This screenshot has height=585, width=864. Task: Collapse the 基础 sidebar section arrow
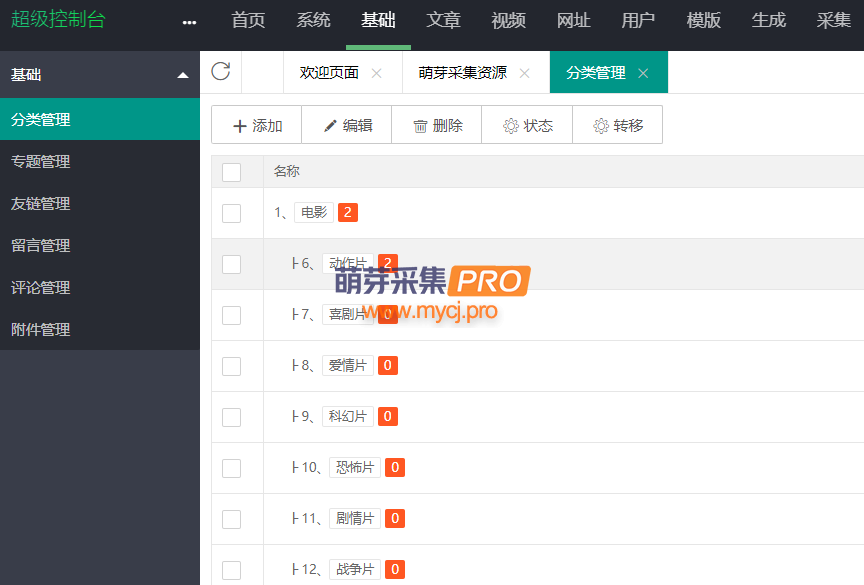coord(183,75)
